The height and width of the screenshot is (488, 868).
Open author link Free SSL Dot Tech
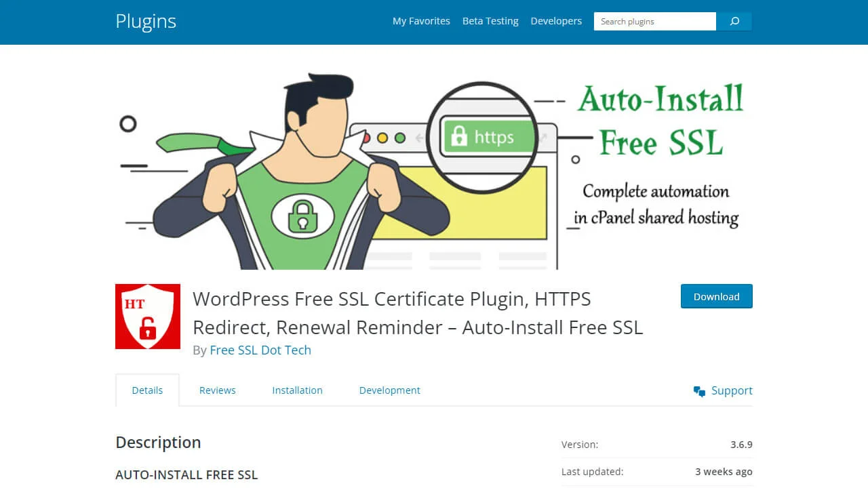coord(260,350)
